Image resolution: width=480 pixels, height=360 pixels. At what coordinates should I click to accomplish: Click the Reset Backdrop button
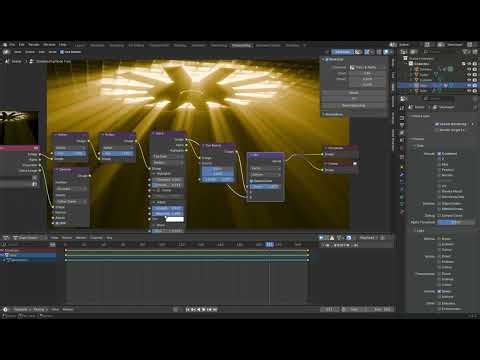click(x=354, y=106)
